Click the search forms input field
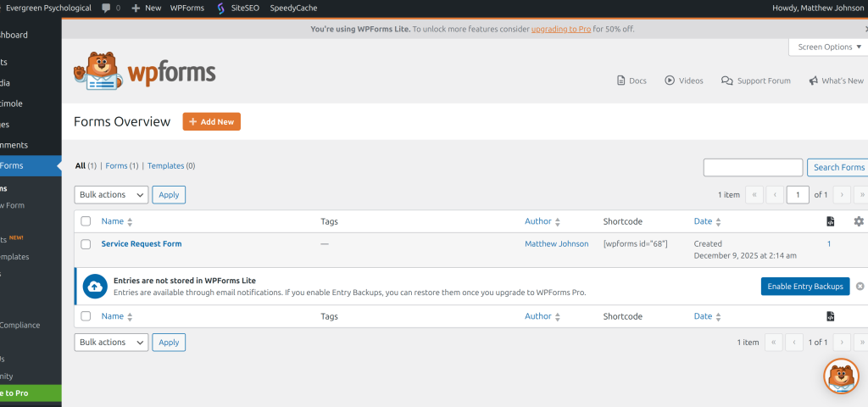The image size is (868, 407). (x=753, y=167)
